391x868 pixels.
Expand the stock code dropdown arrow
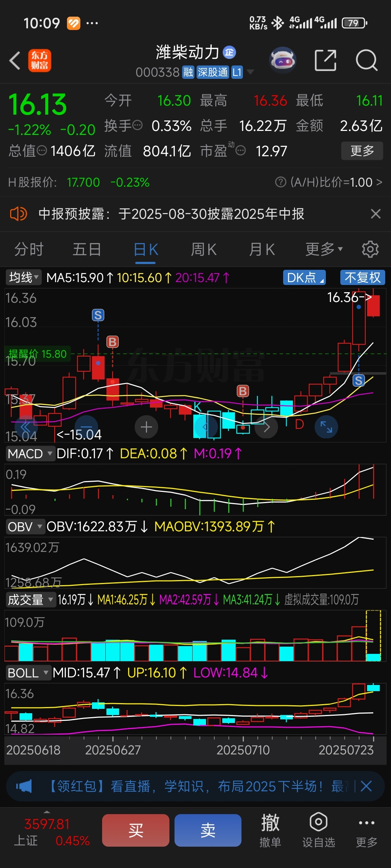click(x=250, y=72)
